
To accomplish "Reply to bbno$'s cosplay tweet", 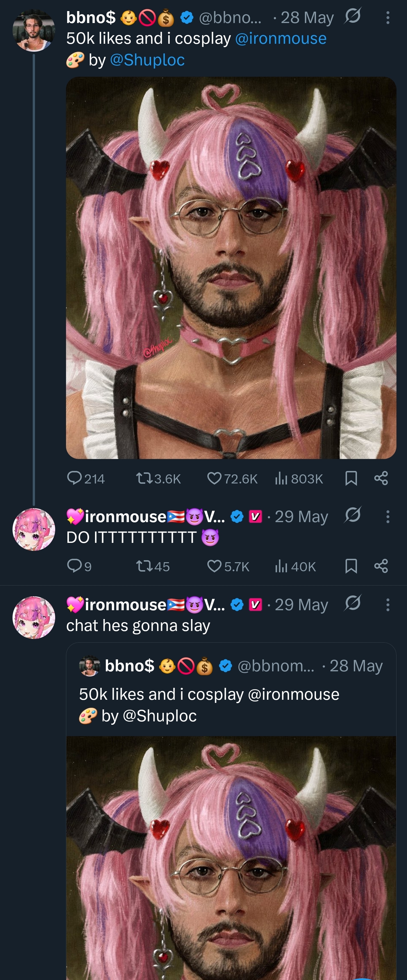I will (x=74, y=478).
